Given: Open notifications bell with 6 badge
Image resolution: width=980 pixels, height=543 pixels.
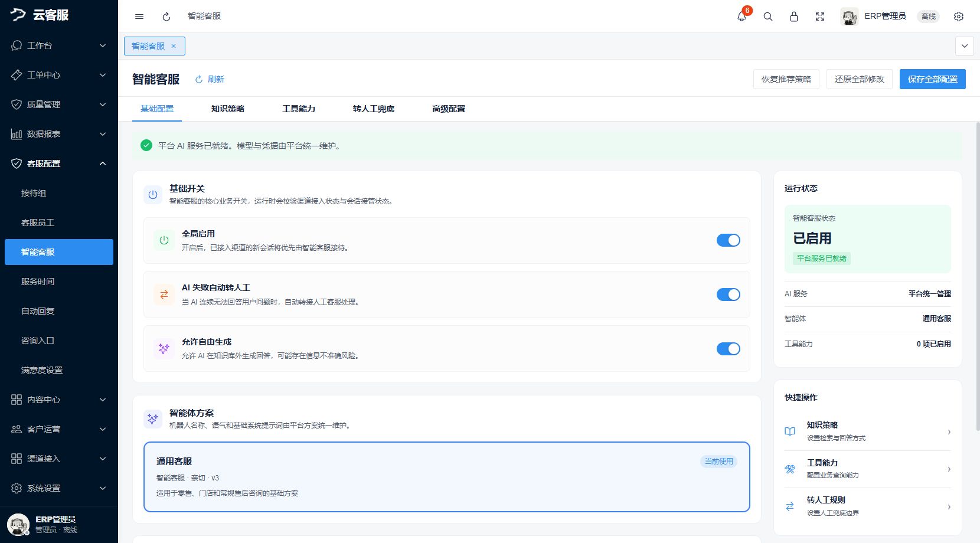Looking at the screenshot, I should [742, 17].
